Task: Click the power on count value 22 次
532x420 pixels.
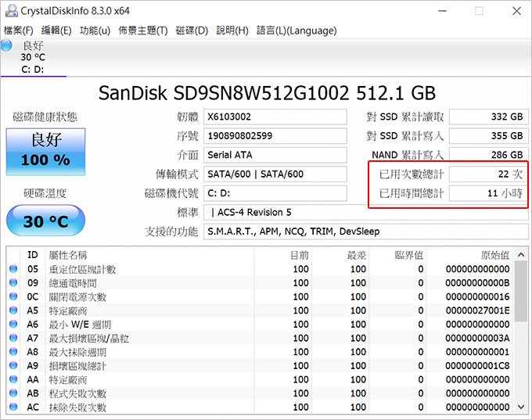Action: [x=488, y=174]
